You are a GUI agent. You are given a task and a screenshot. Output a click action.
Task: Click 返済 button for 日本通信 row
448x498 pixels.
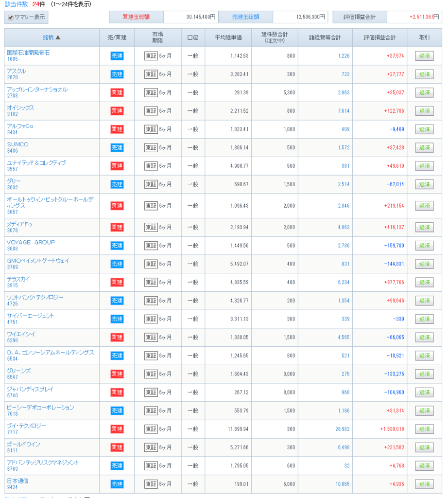[x=424, y=484]
